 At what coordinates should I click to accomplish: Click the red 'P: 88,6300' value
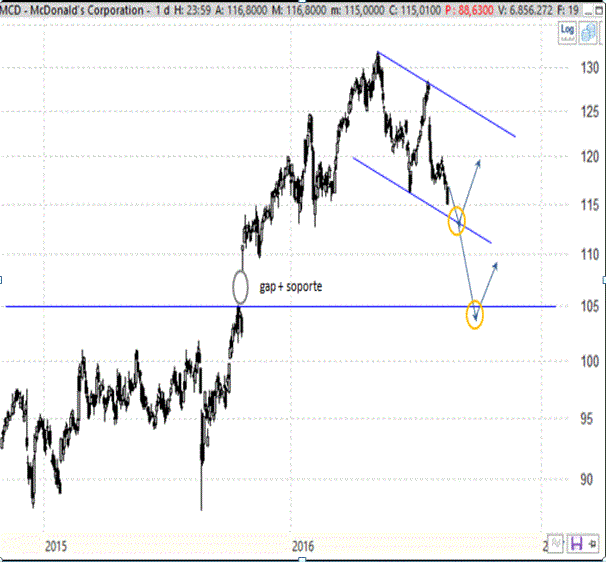[469, 10]
